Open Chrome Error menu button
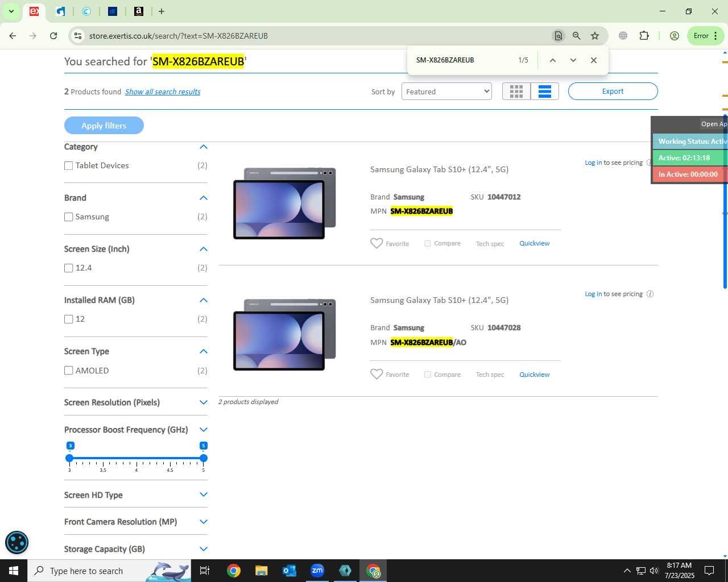Image resolution: width=728 pixels, height=582 pixels. pyautogui.click(x=705, y=36)
